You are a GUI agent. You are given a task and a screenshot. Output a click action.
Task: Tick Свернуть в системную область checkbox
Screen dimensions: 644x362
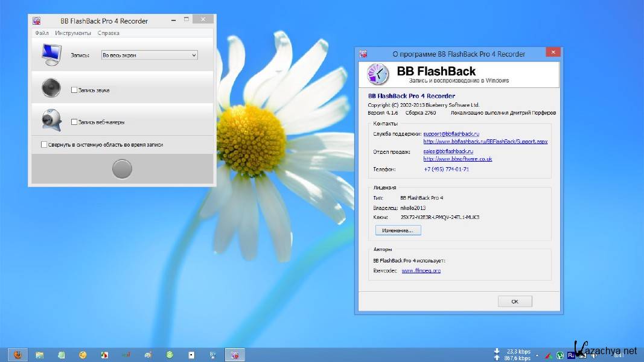[44, 145]
